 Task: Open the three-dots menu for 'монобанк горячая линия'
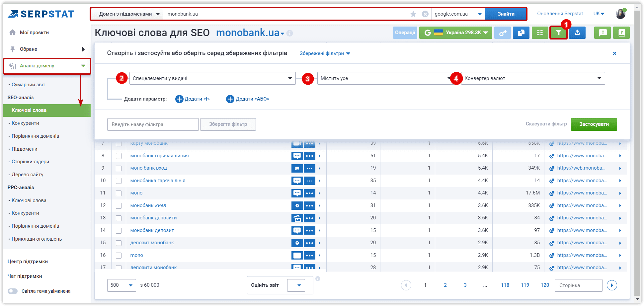pos(310,156)
